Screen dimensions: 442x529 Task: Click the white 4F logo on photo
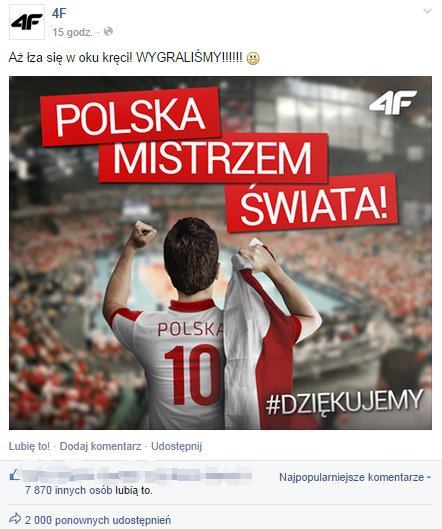click(x=393, y=102)
